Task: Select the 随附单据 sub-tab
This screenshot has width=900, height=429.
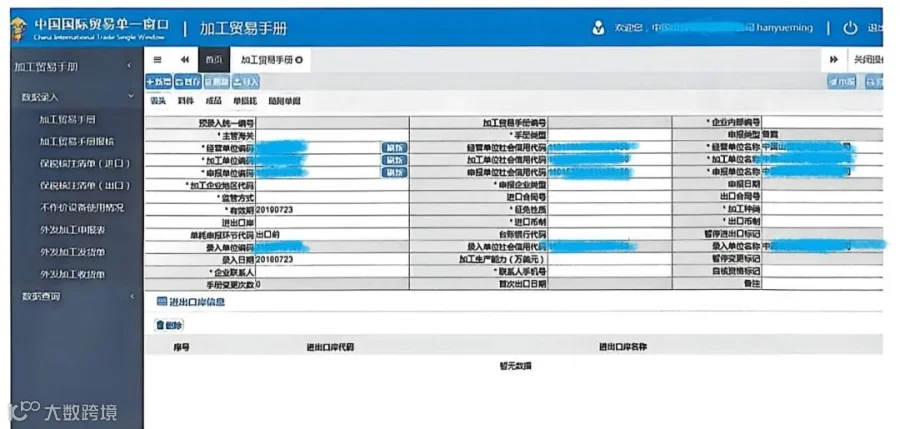Action: point(284,101)
